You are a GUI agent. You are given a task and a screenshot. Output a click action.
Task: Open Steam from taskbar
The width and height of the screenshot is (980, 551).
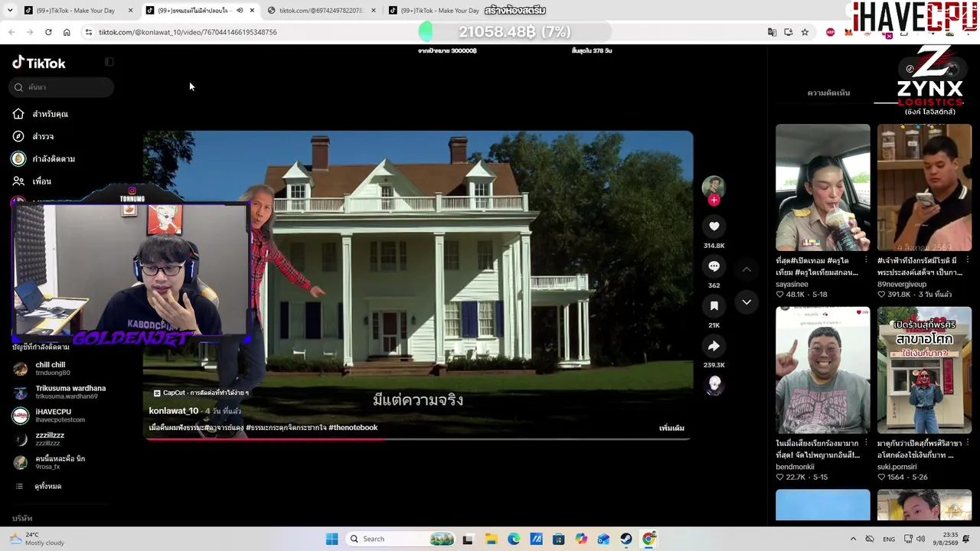pos(626,539)
